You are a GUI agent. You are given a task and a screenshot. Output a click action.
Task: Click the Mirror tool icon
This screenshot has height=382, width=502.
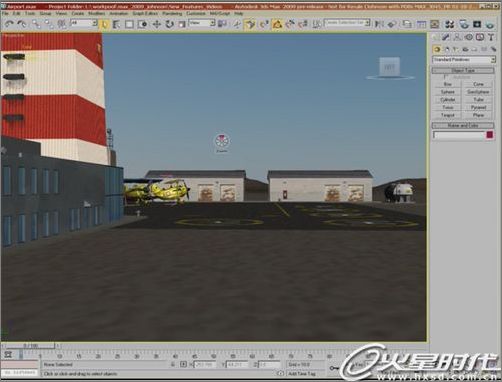coord(379,24)
